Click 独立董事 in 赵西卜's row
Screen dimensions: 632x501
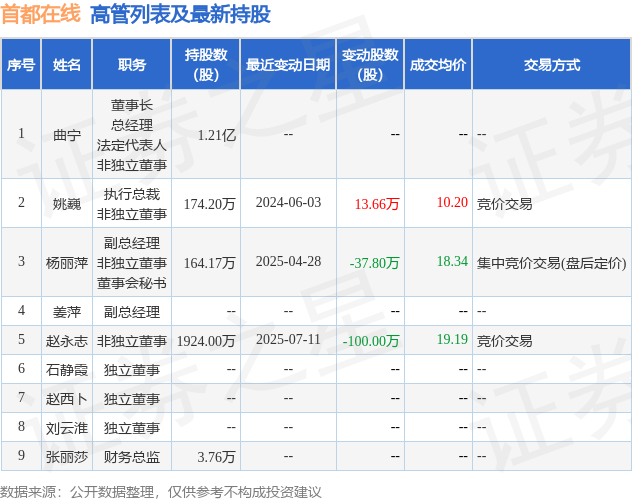pyautogui.click(x=132, y=399)
